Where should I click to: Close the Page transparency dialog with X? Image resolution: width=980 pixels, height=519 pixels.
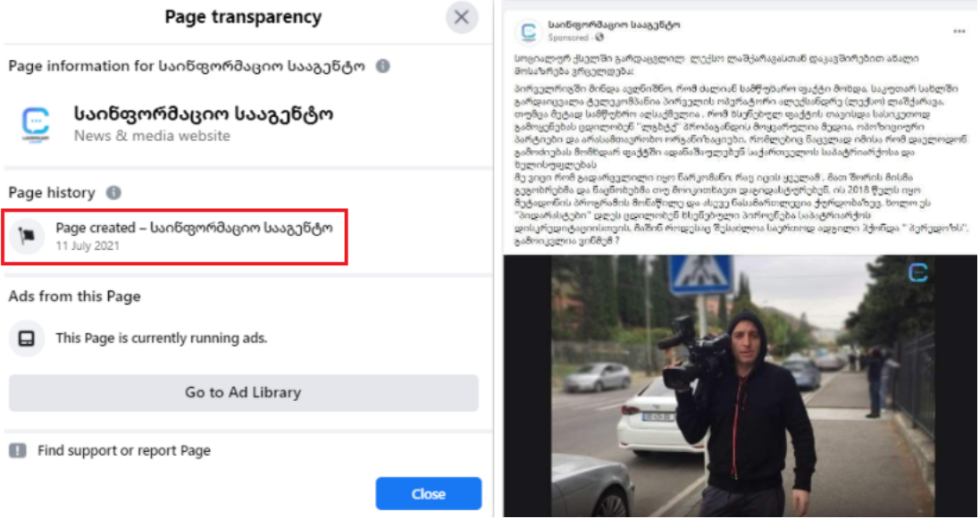point(462,17)
